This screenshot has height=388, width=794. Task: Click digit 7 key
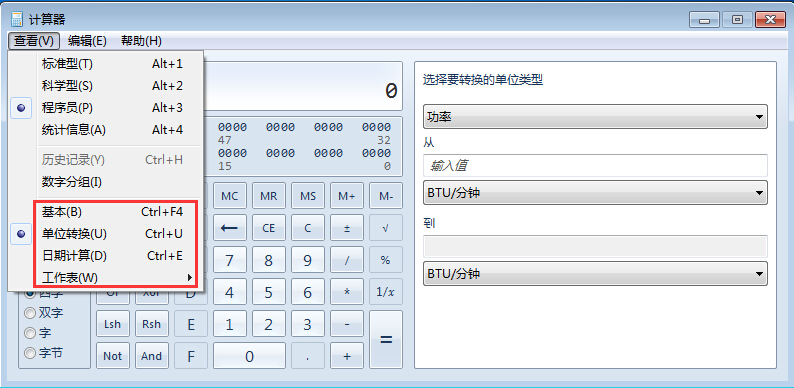229,260
